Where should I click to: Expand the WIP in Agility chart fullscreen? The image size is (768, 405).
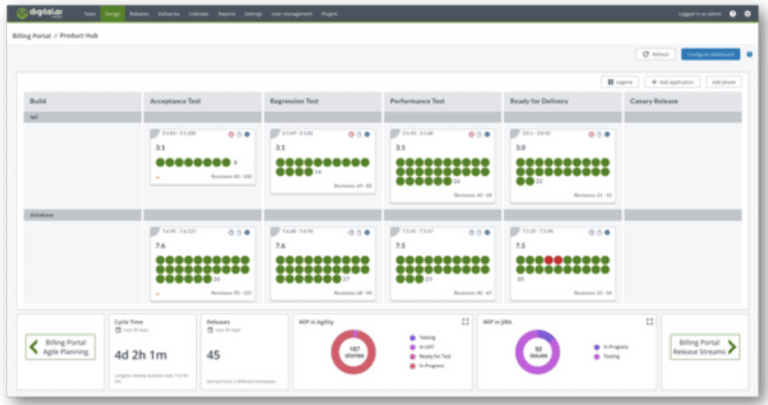(x=465, y=322)
